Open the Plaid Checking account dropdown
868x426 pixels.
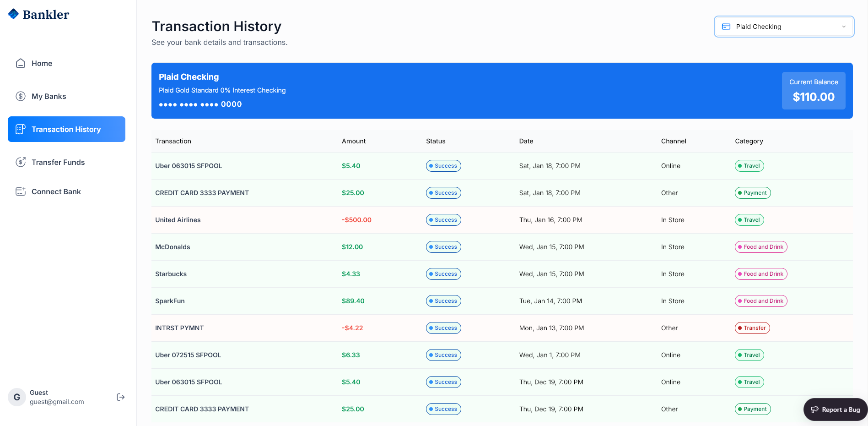[x=783, y=27]
